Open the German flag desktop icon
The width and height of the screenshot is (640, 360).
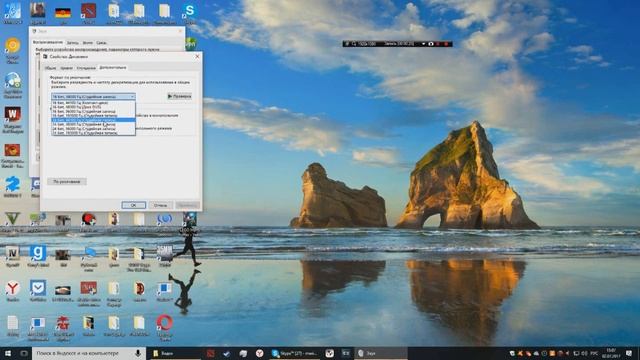pyautogui.click(x=63, y=12)
